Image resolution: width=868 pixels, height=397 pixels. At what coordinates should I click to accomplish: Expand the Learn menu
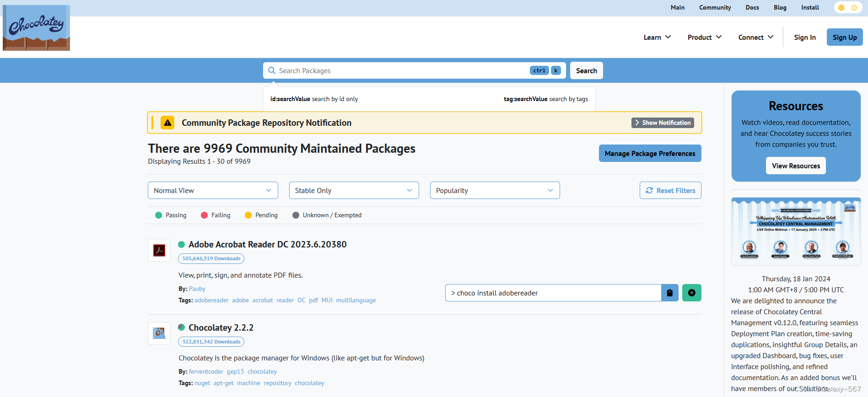tap(657, 37)
